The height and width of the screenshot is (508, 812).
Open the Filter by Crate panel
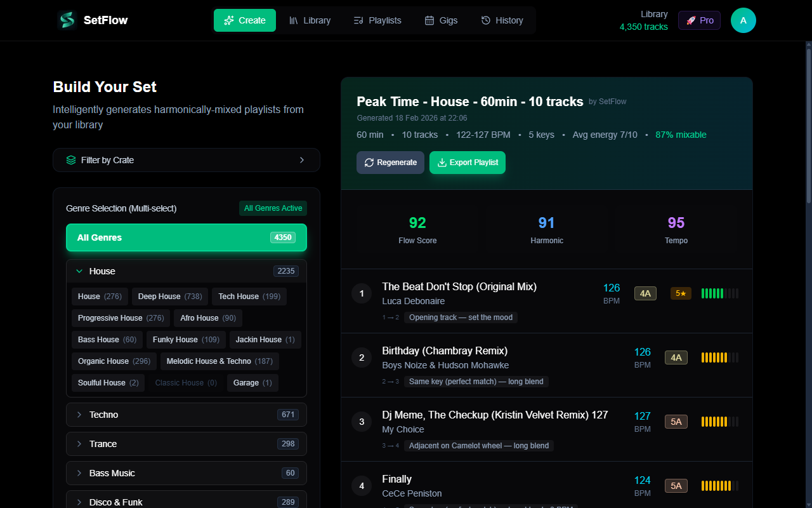pyautogui.click(x=186, y=160)
